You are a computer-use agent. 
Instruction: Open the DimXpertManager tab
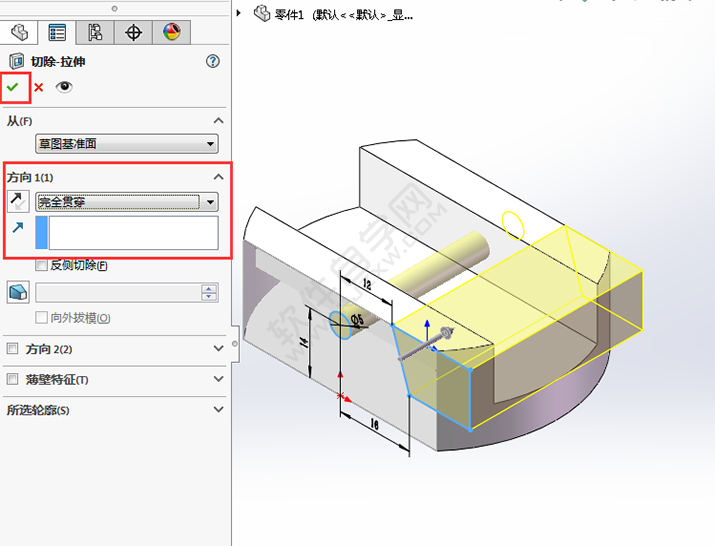133,32
